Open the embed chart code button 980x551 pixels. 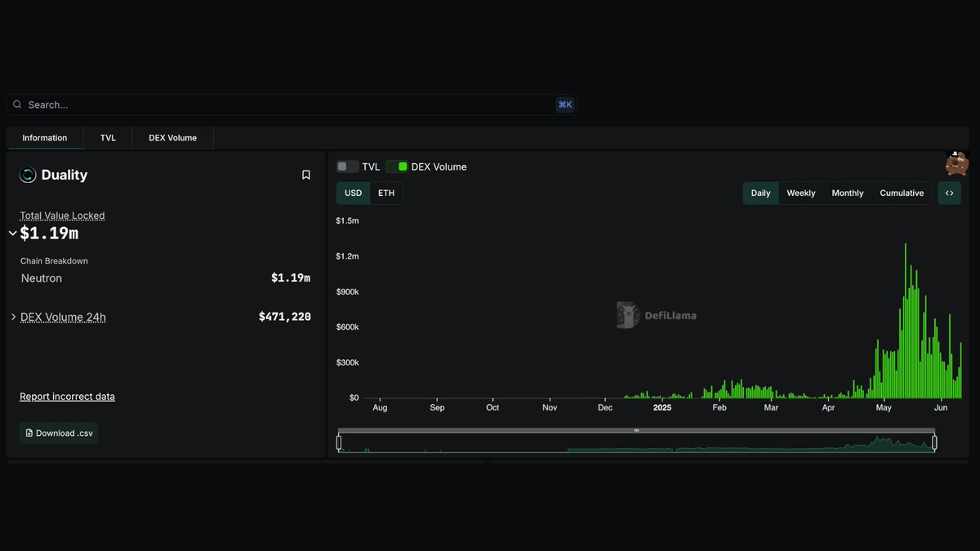click(949, 193)
